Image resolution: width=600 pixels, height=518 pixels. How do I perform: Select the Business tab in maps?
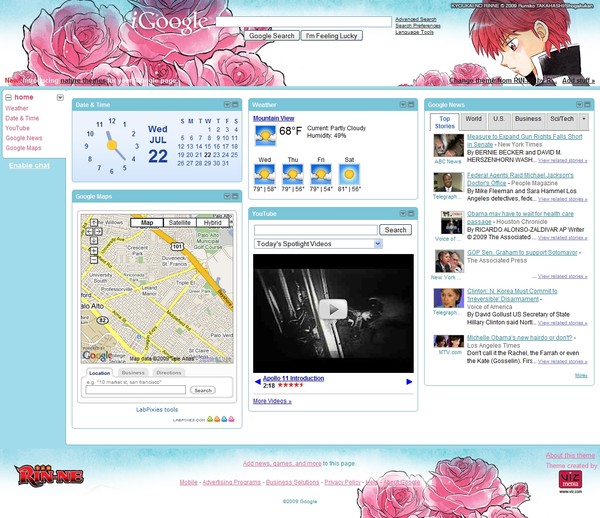tap(133, 373)
